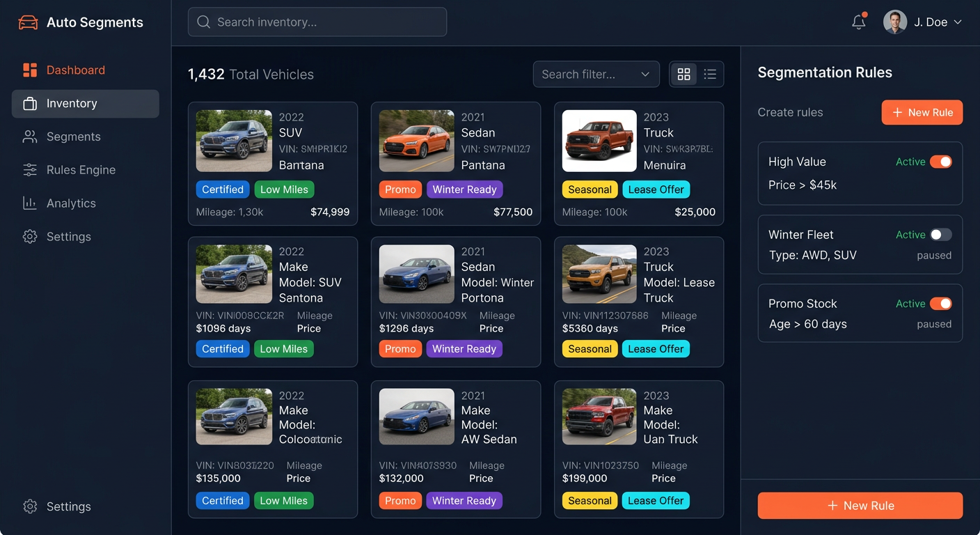This screenshot has height=535, width=980.
Task: Open the red Uan Truck thumbnail
Action: tap(599, 417)
